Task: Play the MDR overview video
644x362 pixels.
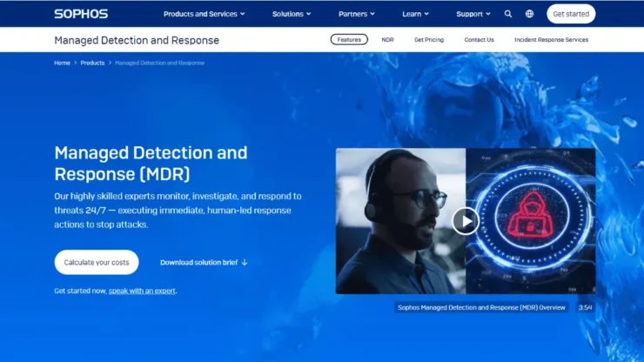Action: 466,221
